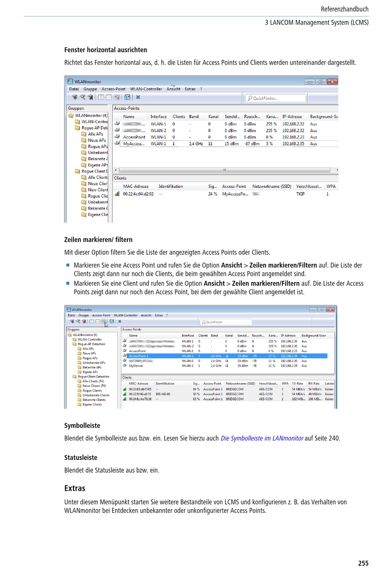Click the device icon beside the AccessPoint row in the upper window
Image resolution: width=392 pixels, height=569 pixels.
point(117,137)
